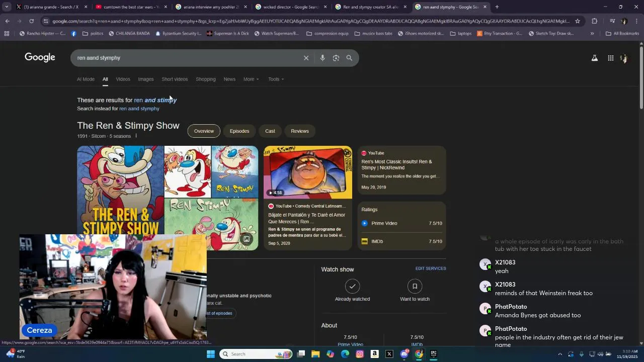Image resolution: width=644 pixels, height=362 pixels.
Task: Open Google Labs flask icon
Action: pos(594,58)
